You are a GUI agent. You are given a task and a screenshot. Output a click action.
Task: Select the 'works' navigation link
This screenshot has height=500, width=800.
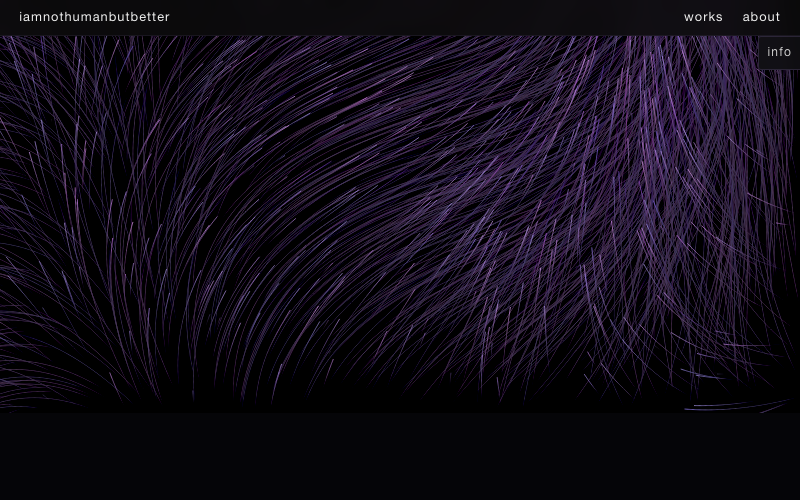click(x=703, y=17)
